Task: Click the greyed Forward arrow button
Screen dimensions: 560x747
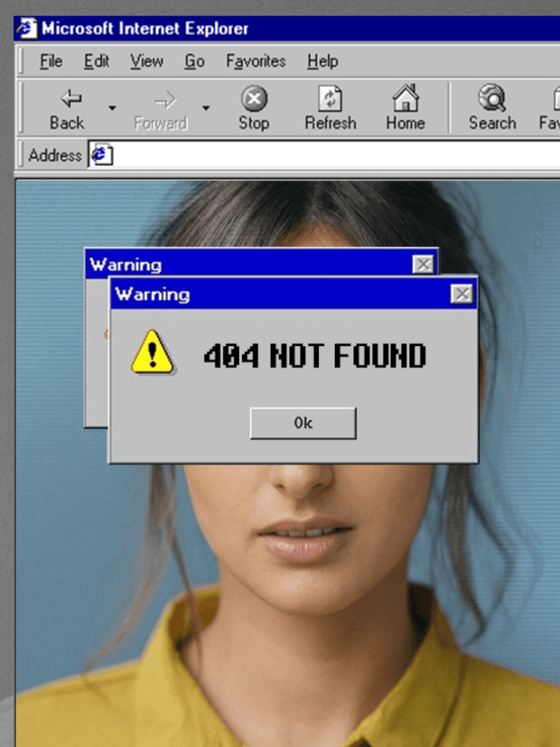Action: (x=161, y=110)
